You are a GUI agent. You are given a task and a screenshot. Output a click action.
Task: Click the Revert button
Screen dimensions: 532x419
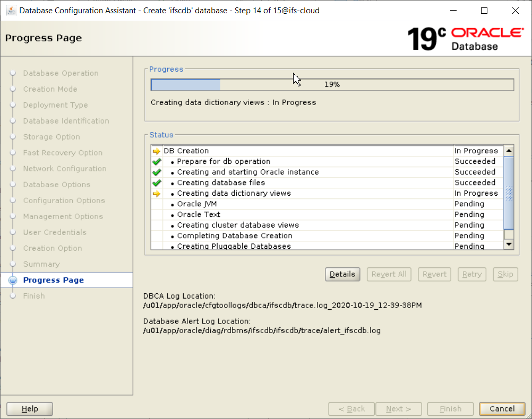434,274
